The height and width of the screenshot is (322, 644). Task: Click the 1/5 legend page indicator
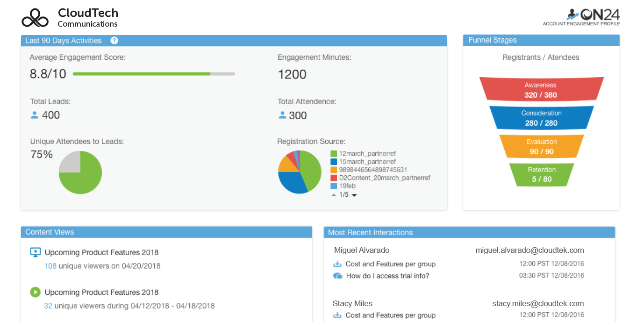coord(344,194)
